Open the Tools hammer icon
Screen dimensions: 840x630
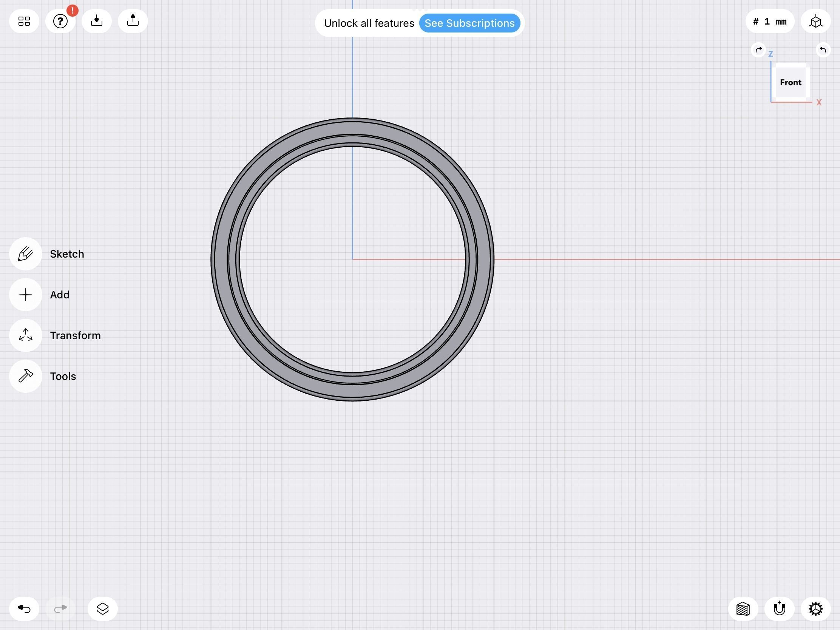point(25,376)
